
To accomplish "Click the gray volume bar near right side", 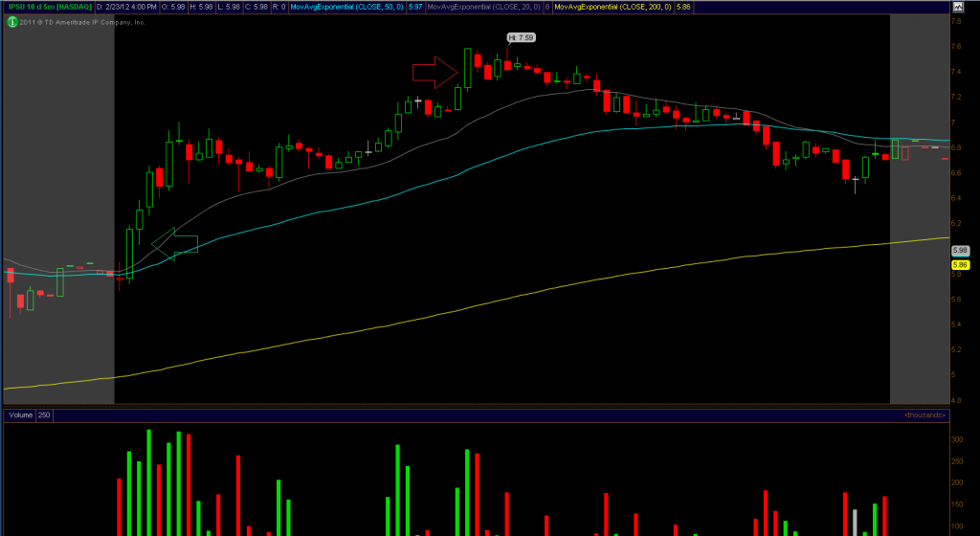I will coord(855,523).
